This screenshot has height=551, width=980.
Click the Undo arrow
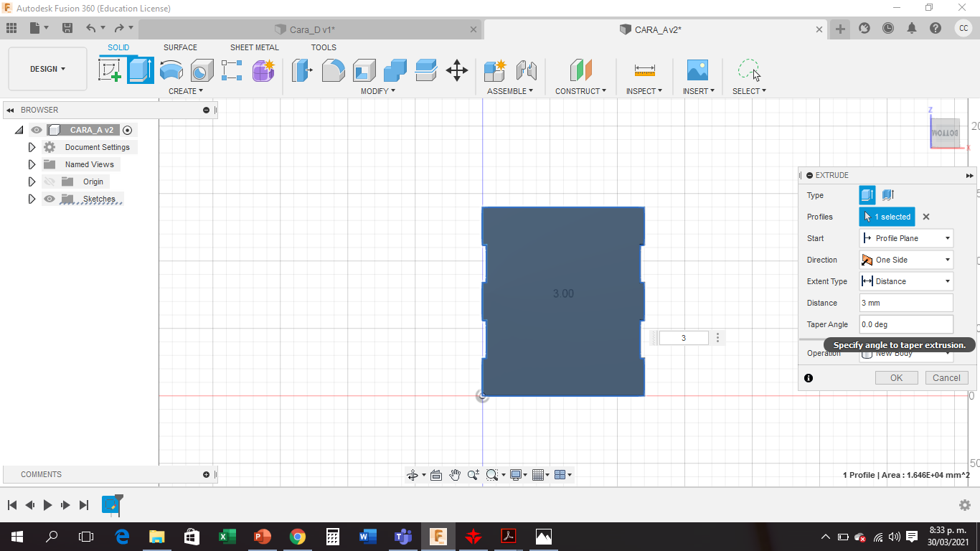90,28
